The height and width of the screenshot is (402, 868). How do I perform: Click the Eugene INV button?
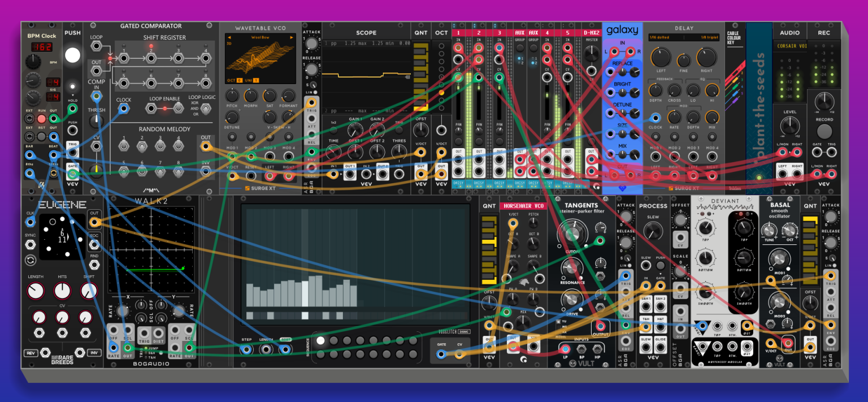94,353
